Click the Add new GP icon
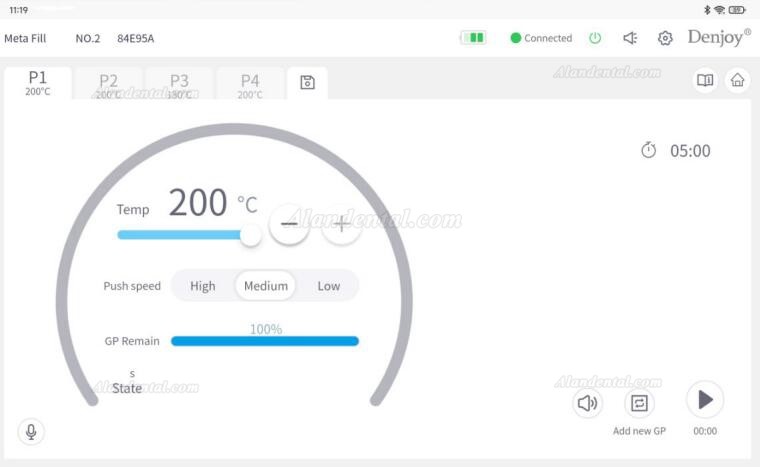The image size is (760, 467). pos(639,403)
